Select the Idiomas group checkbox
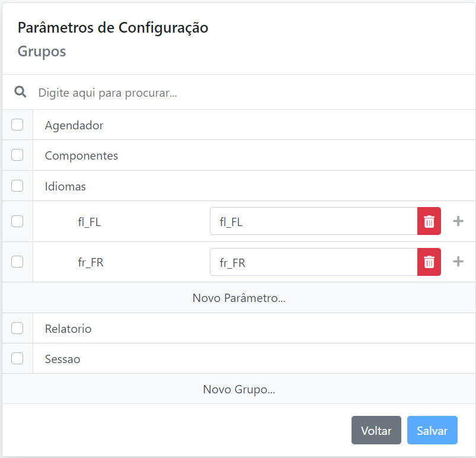The image size is (476, 458). tap(17, 186)
